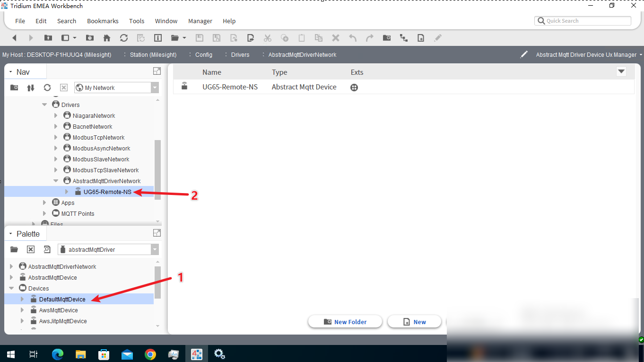Expand the UG65-Remote-NS tree node
The width and height of the screenshot is (644, 362).
(x=67, y=192)
